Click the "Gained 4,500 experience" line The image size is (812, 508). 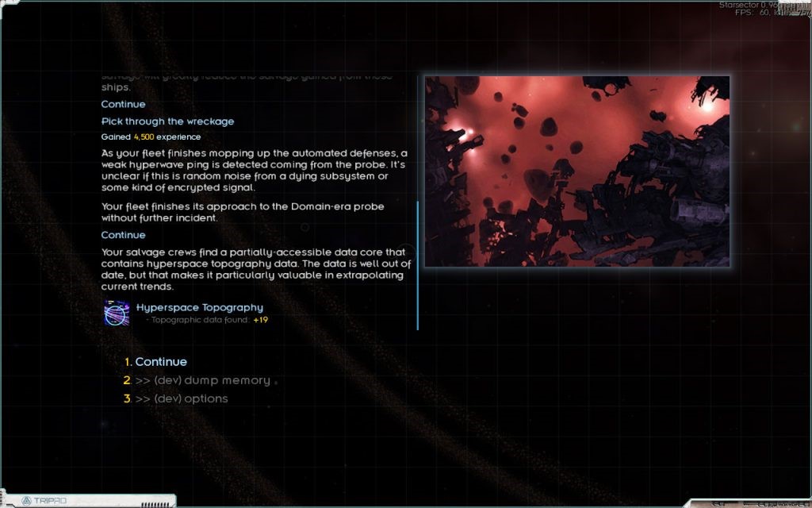tap(151, 137)
